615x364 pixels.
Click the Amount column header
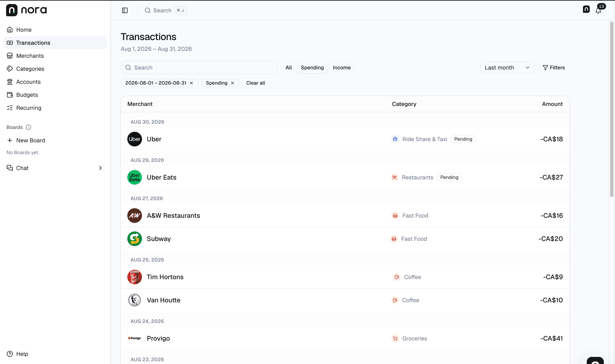pos(552,104)
